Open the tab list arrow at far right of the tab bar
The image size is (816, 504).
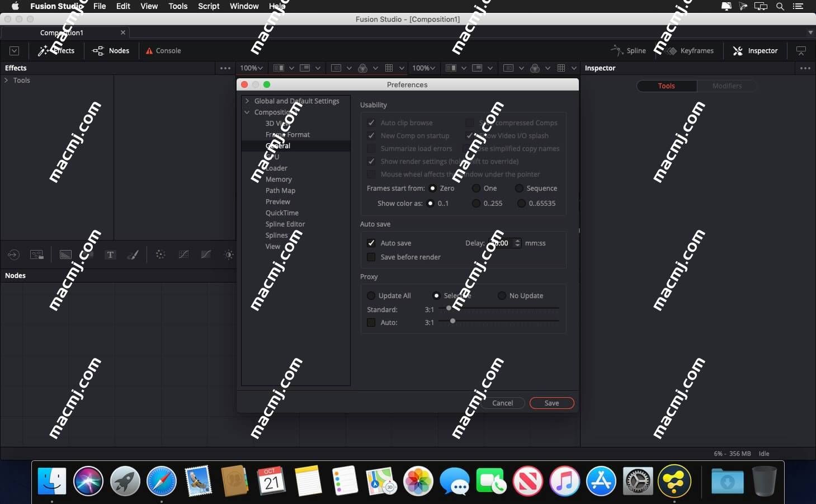pyautogui.click(x=810, y=32)
